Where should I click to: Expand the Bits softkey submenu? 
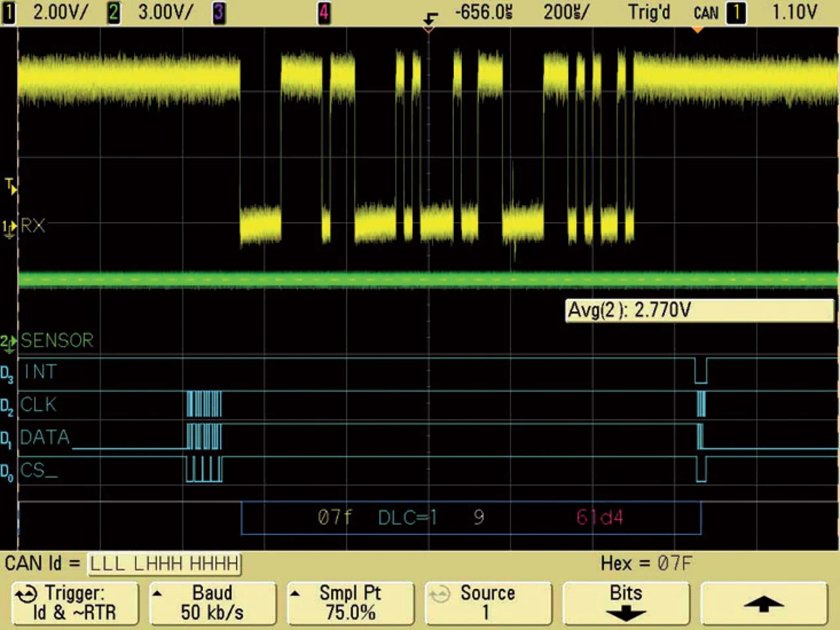(x=625, y=602)
